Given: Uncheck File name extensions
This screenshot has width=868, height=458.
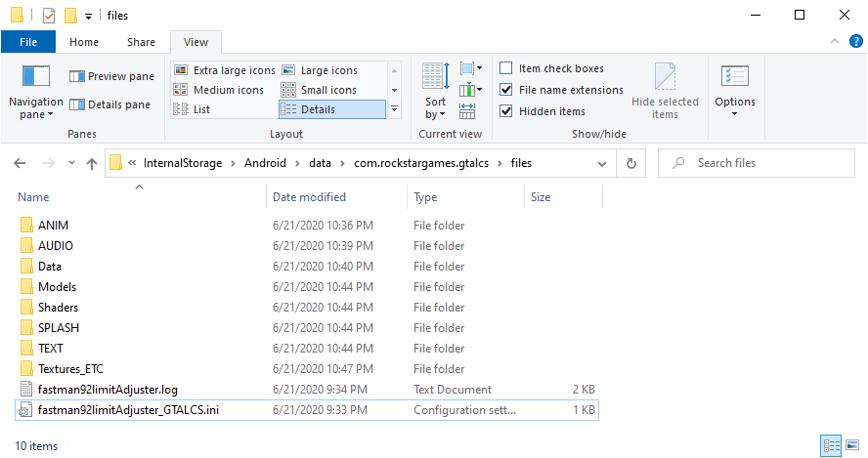Looking at the screenshot, I should [x=506, y=90].
